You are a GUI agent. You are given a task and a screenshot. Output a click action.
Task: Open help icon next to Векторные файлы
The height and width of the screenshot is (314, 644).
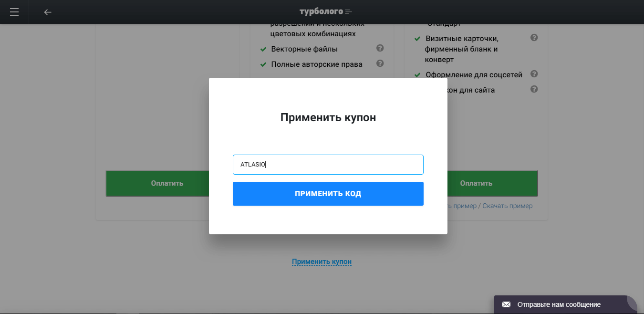pyautogui.click(x=380, y=48)
